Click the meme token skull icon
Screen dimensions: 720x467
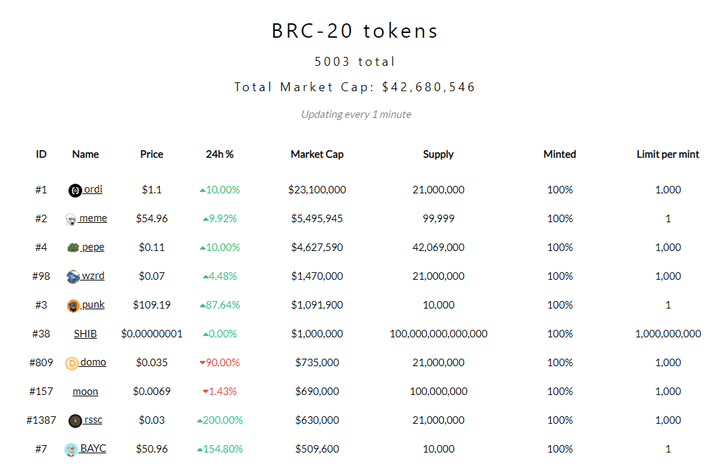tap(71, 219)
